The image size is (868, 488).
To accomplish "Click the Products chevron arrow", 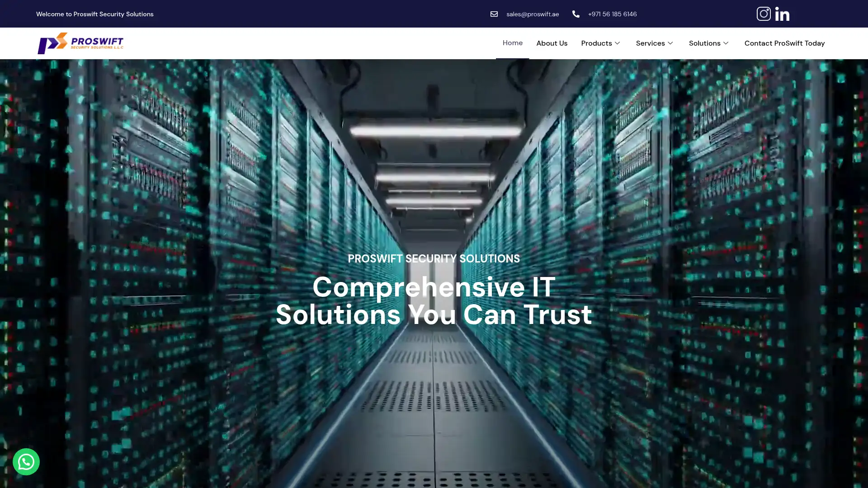I will tap(618, 43).
